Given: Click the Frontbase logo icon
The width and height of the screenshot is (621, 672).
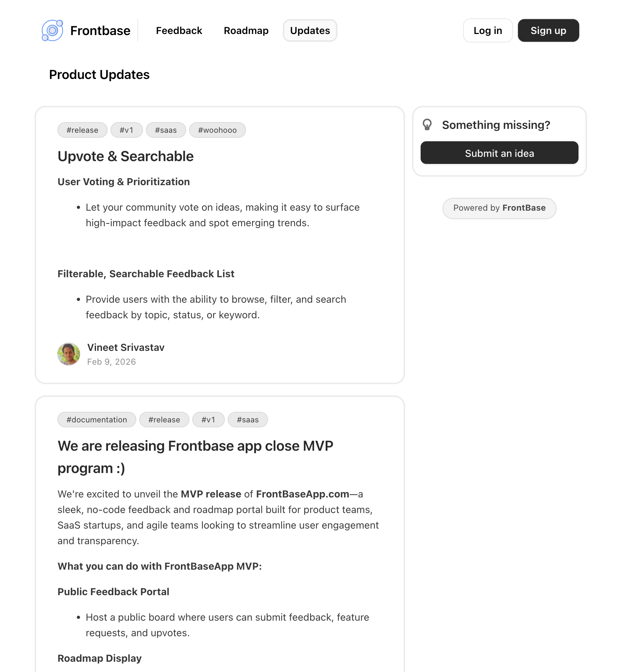Looking at the screenshot, I should click(x=52, y=31).
